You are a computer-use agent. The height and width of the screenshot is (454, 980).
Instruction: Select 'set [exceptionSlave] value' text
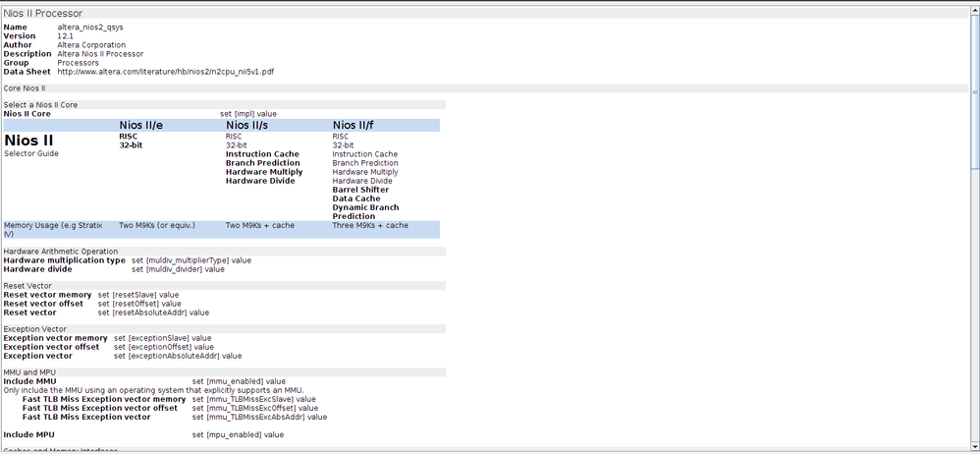[162, 338]
